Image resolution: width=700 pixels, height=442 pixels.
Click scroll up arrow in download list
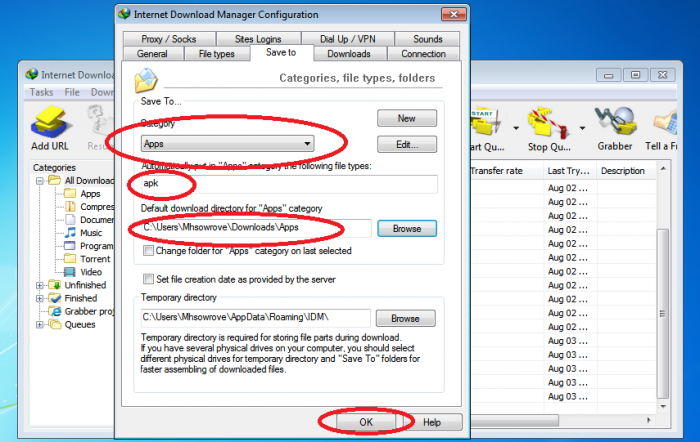pos(663,169)
